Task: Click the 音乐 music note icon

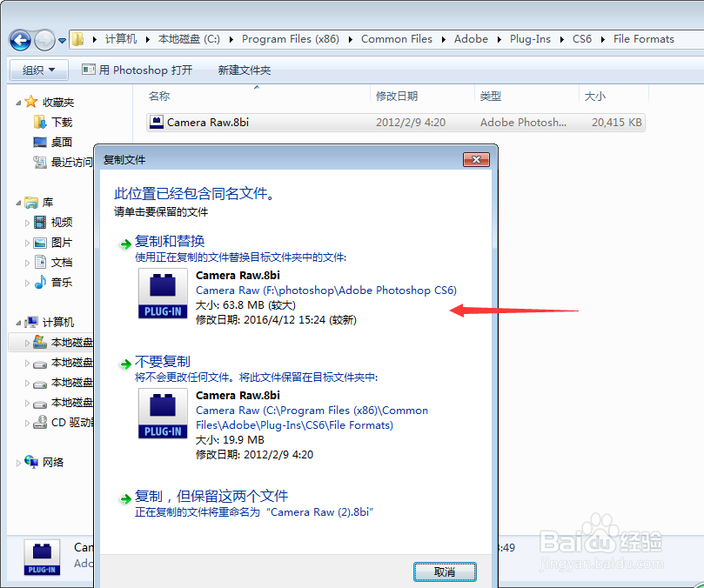Action: (40, 282)
